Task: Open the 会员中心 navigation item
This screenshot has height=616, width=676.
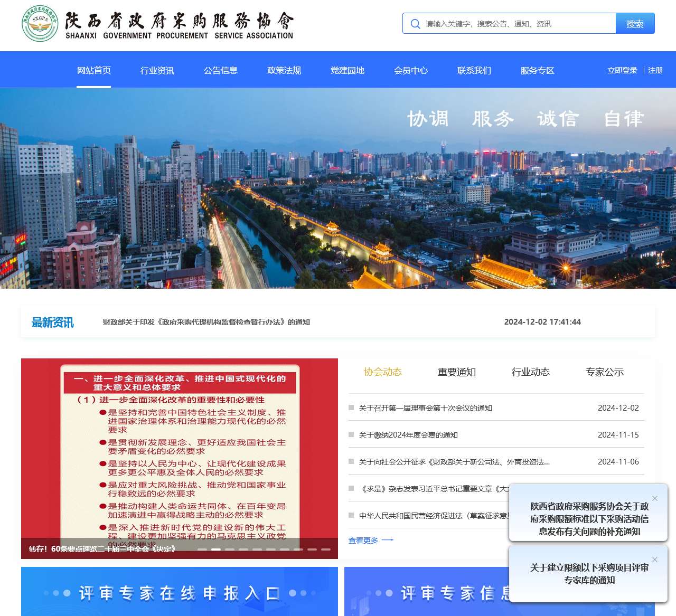Action: click(x=411, y=70)
